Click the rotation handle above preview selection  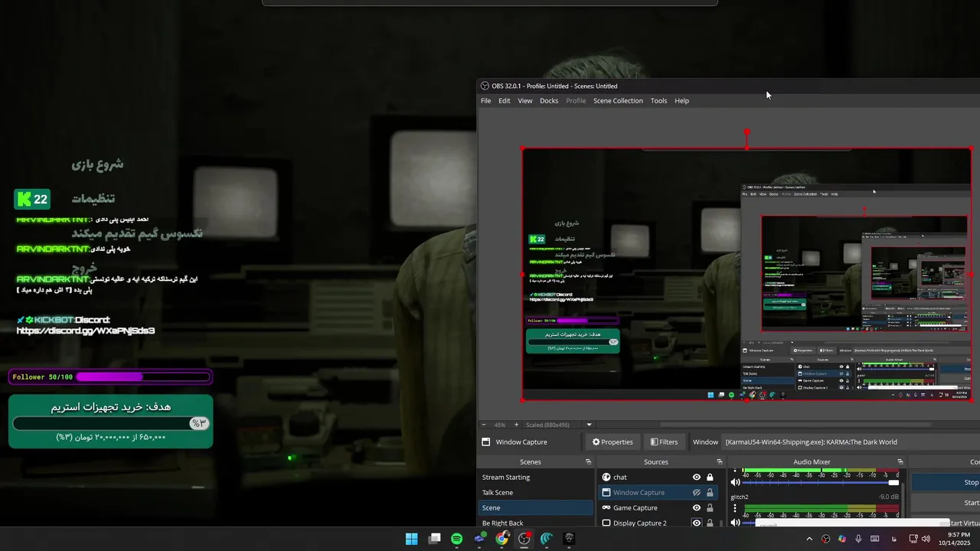(x=746, y=132)
